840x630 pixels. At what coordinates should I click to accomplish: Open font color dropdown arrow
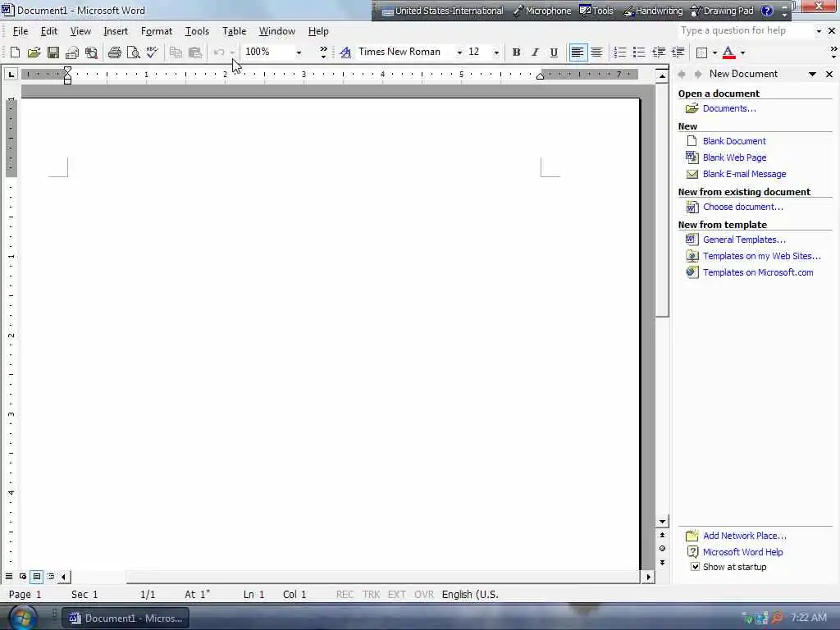pyautogui.click(x=742, y=52)
